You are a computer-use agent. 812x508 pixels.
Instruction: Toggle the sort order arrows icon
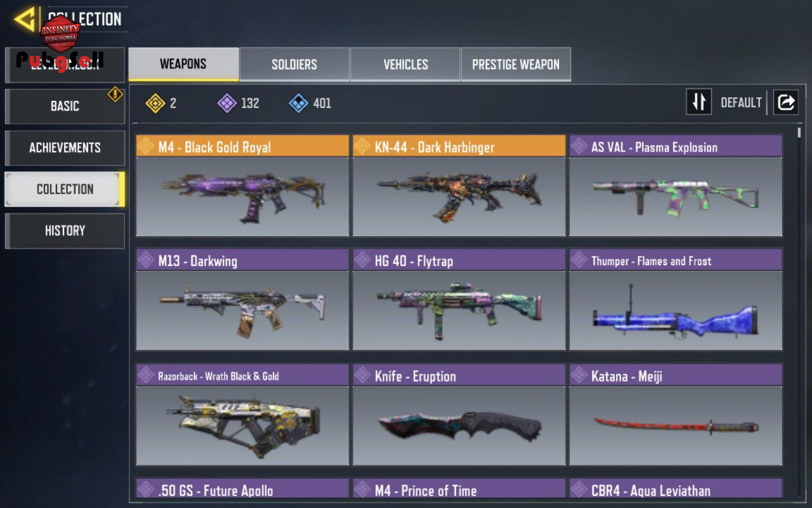point(698,102)
